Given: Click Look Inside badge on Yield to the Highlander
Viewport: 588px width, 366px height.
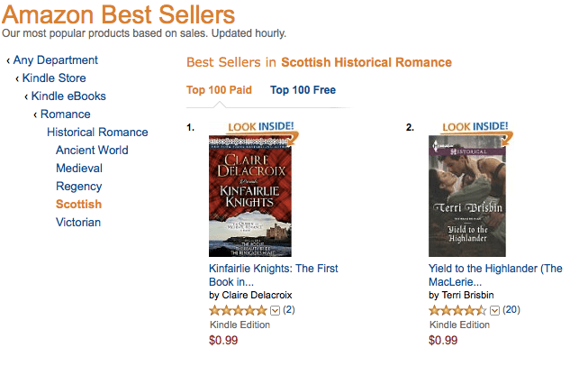Looking at the screenshot, I should click(474, 127).
